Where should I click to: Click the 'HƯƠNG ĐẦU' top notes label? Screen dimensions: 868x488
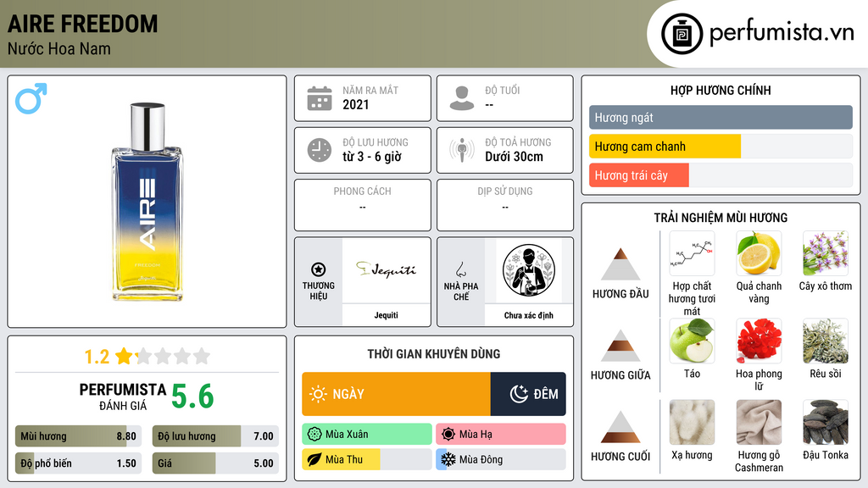(x=620, y=294)
